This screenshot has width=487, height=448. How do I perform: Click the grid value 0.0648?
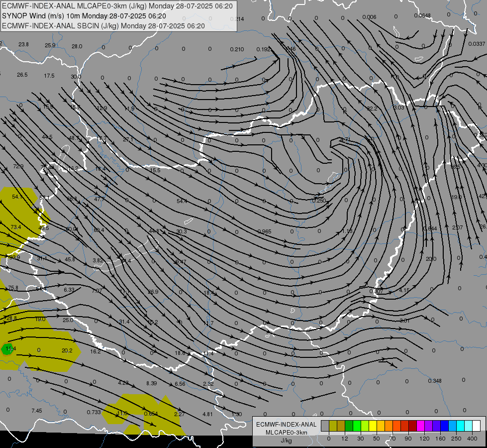(x=422, y=15)
